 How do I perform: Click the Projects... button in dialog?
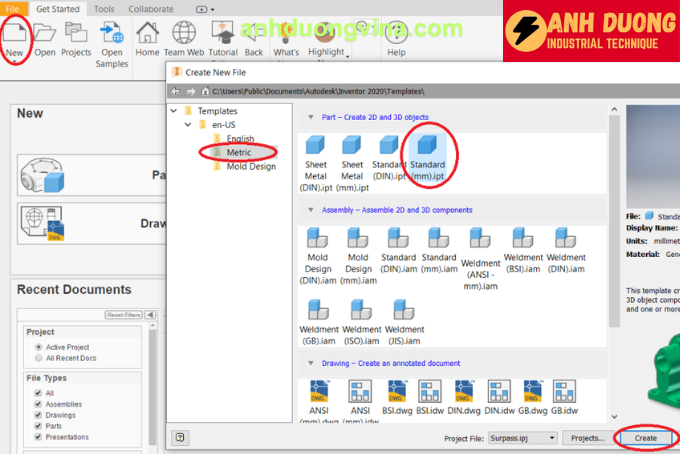point(585,438)
